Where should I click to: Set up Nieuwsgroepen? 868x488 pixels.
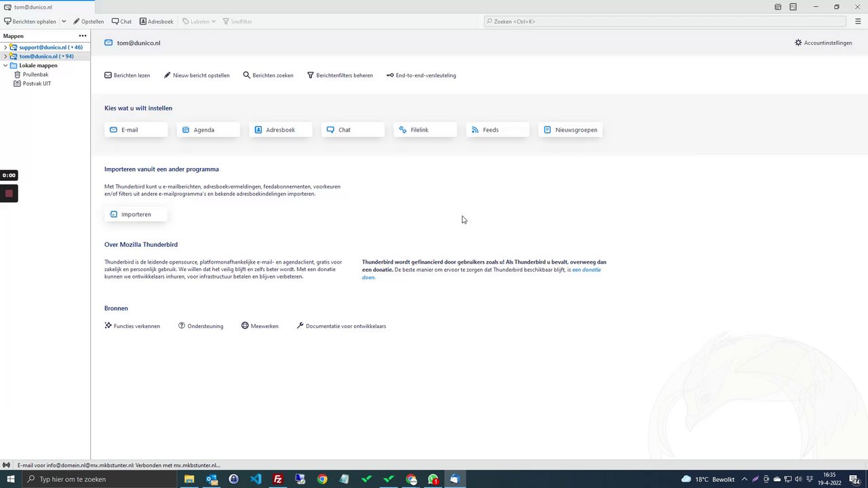[x=570, y=129]
